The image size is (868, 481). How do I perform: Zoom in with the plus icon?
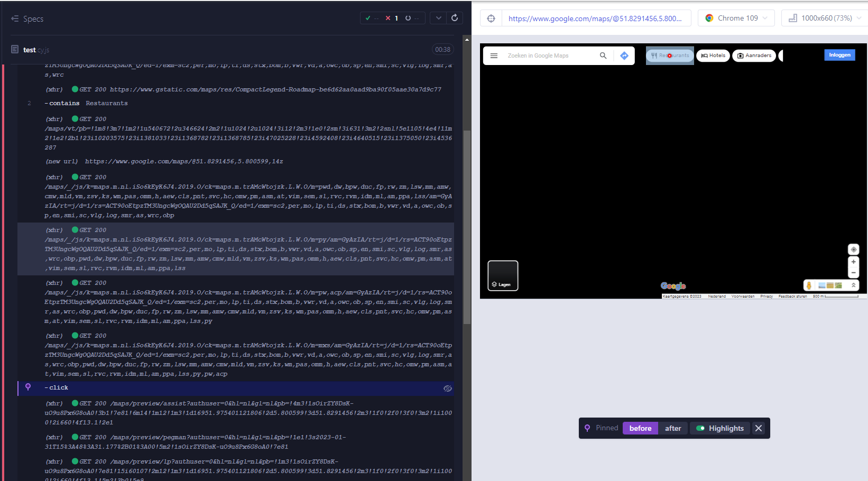click(853, 261)
